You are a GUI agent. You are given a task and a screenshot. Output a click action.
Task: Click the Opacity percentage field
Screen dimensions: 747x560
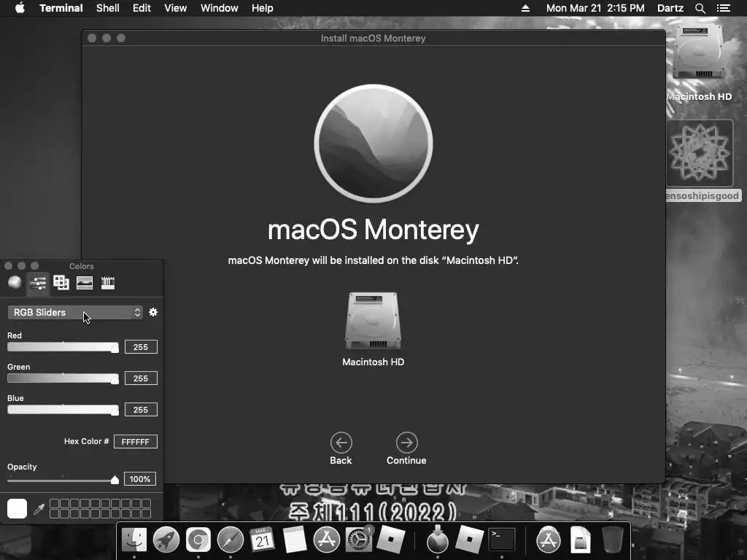(140, 479)
